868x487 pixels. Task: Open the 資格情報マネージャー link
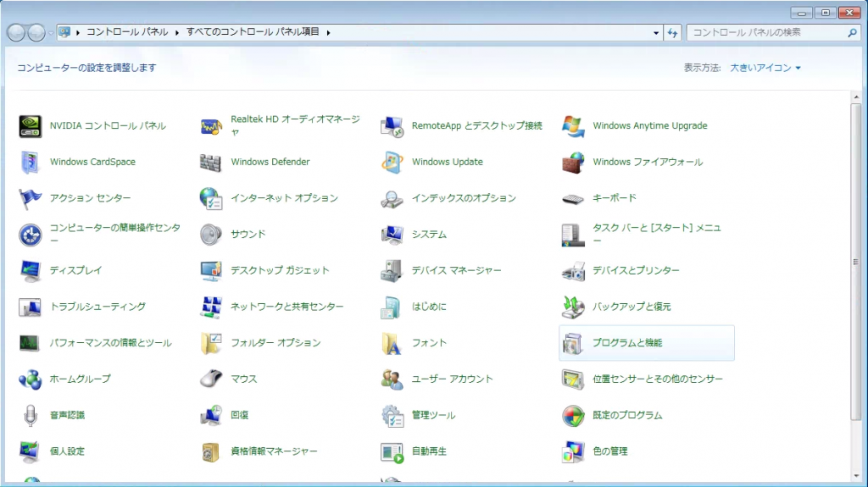[x=274, y=451]
